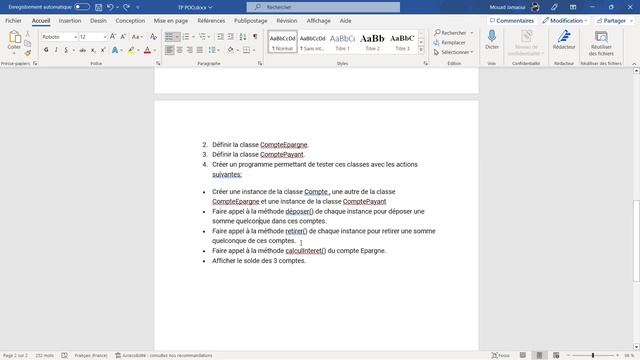Expand multilevel list dropdown
The height and width of the screenshot is (360, 640).
pos(209,37)
